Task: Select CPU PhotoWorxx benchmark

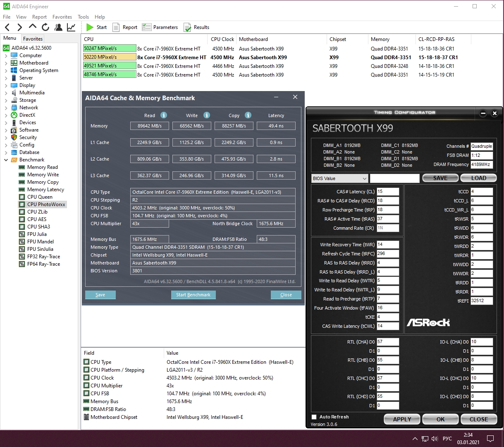Action: point(46,204)
